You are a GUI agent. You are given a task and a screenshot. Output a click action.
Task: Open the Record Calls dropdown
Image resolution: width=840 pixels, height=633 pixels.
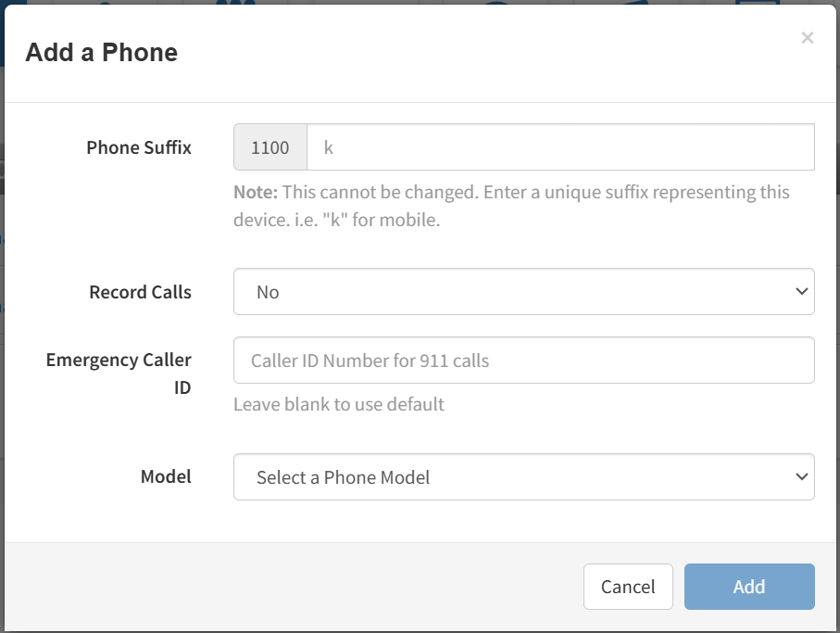tap(523, 292)
